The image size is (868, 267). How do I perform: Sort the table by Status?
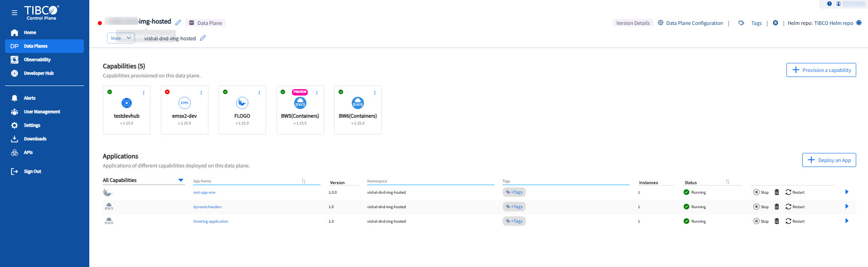tap(727, 182)
